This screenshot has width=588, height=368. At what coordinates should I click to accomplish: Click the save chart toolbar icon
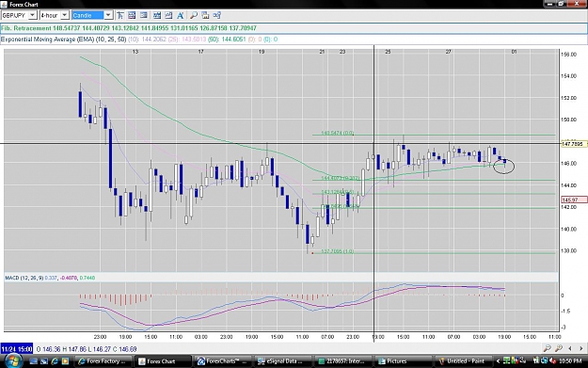click(x=205, y=15)
